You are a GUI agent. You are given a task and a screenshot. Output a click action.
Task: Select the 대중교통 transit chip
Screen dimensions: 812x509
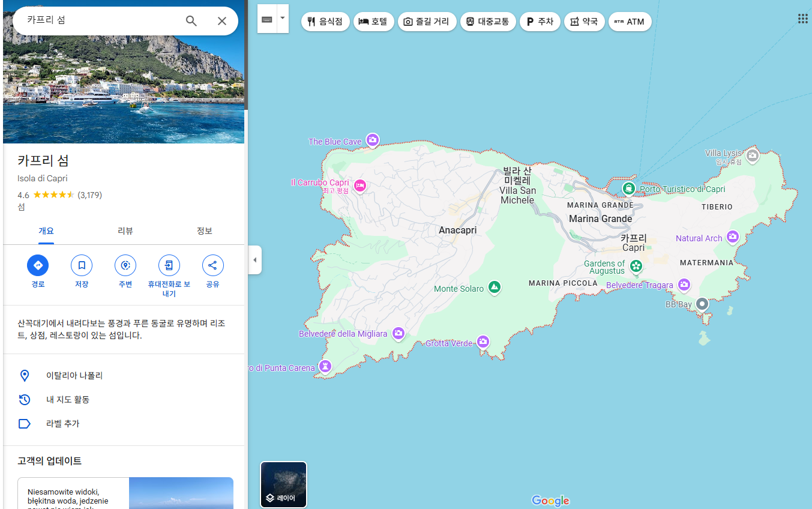coord(488,22)
